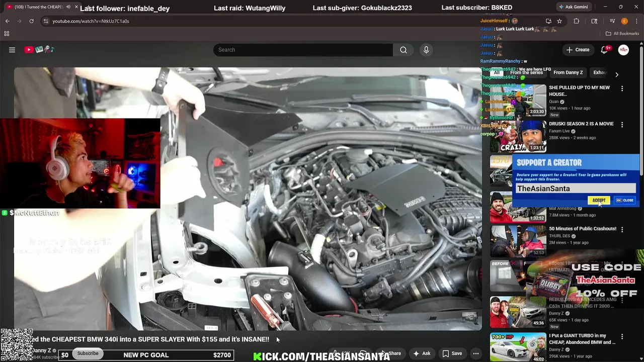
Task: Click the Ask button under the video
Action: pyautogui.click(x=422, y=353)
